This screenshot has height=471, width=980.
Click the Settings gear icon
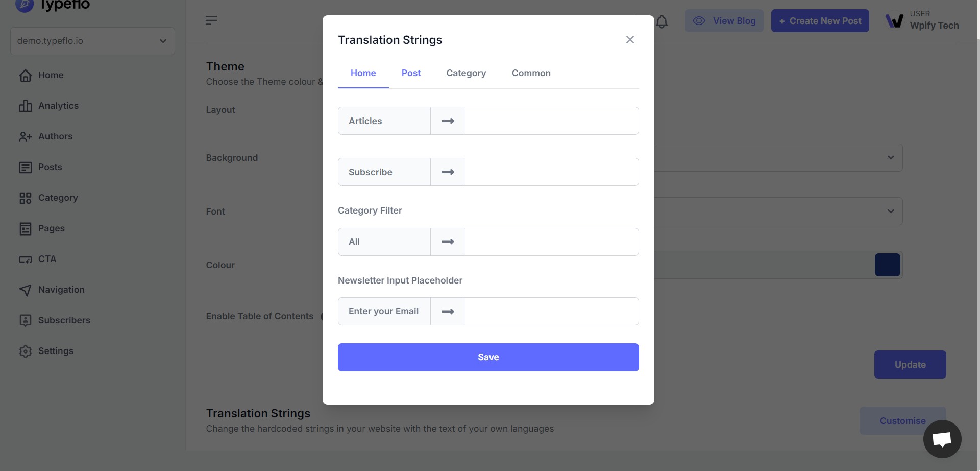tap(26, 351)
